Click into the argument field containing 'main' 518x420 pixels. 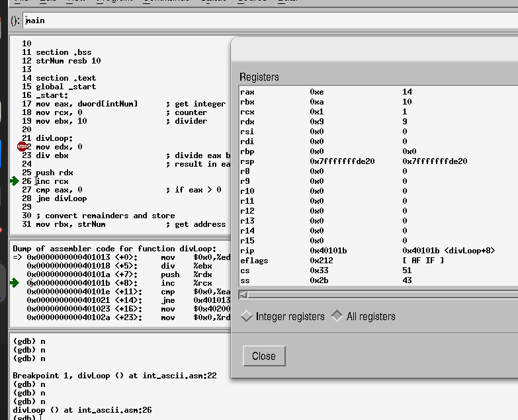pyautogui.click(x=270, y=21)
